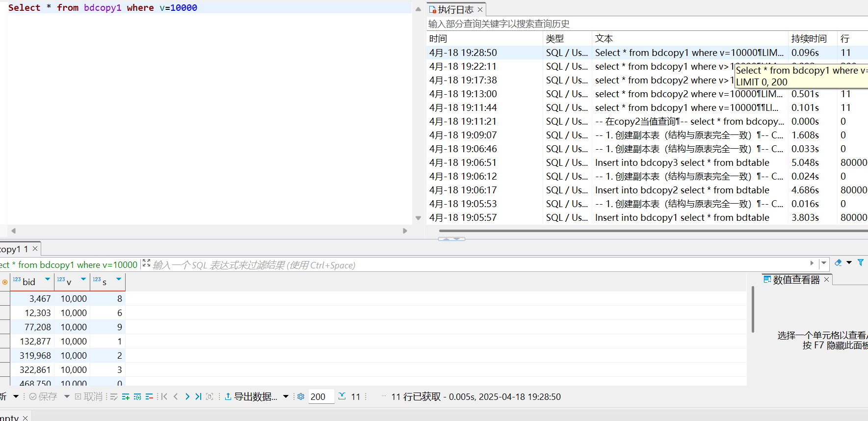This screenshot has height=421, width=868.
Task: Sort the log by 时间 column header
Action: pos(484,38)
